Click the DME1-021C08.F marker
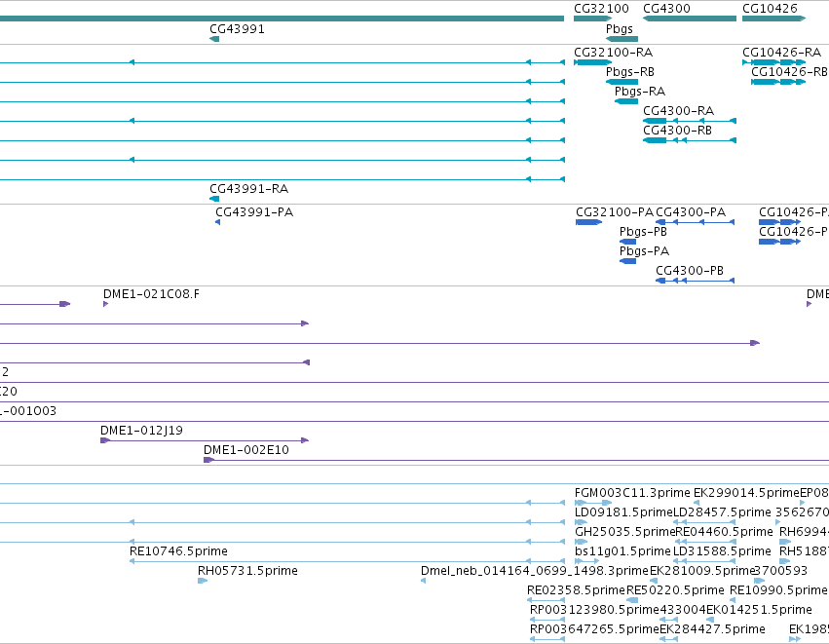 pos(106,304)
